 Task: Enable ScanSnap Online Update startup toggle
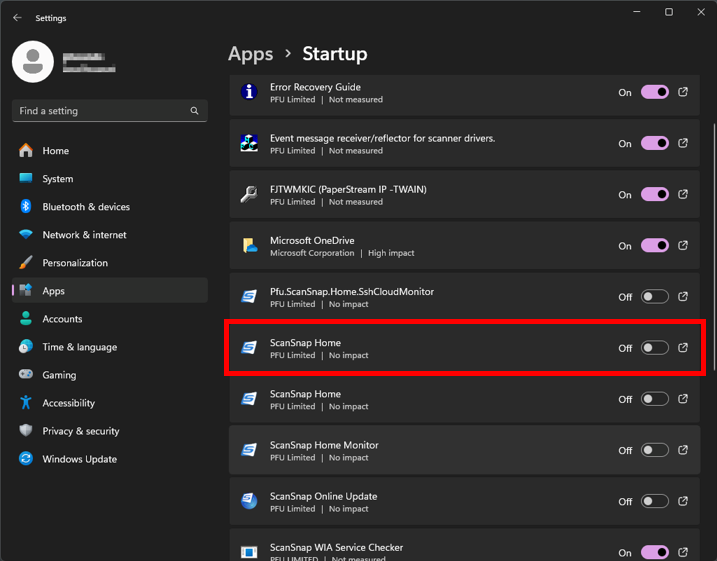(655, 501)
